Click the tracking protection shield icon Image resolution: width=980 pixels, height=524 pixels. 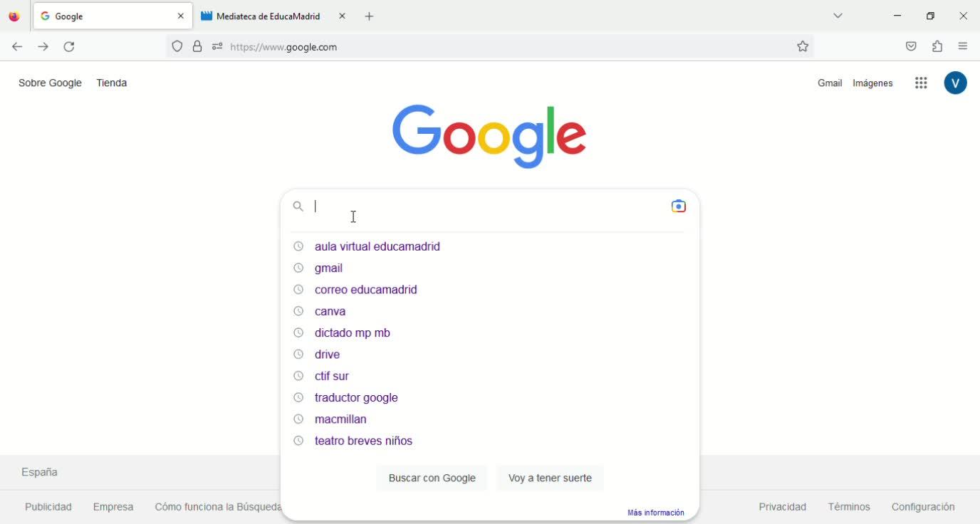(x=177, y=47)
